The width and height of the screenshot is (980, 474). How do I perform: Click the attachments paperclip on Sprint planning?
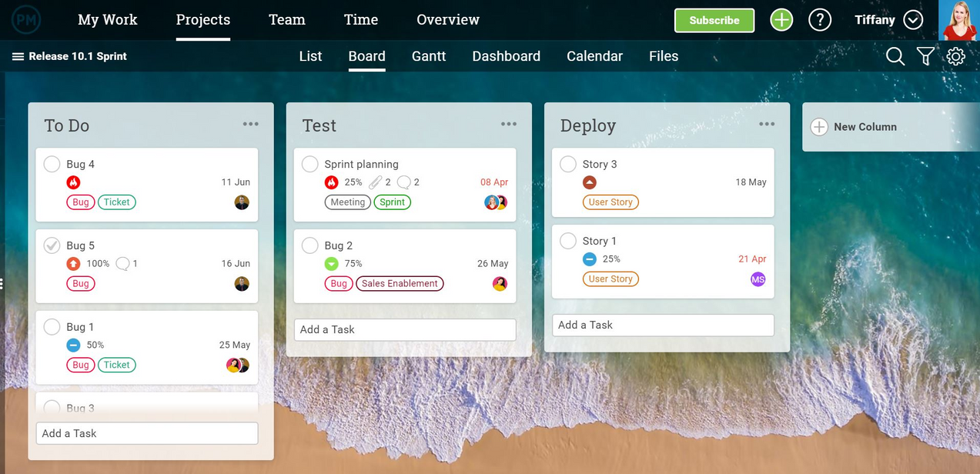376,182
